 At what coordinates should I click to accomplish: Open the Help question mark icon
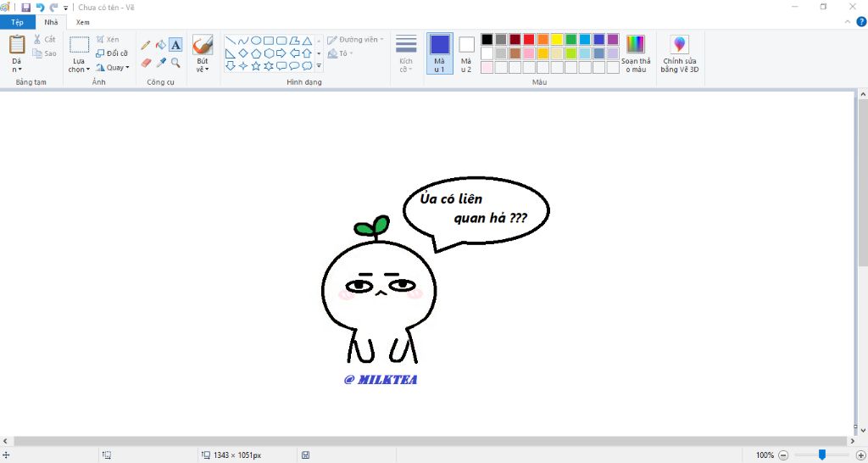click(x=861, y=22)
